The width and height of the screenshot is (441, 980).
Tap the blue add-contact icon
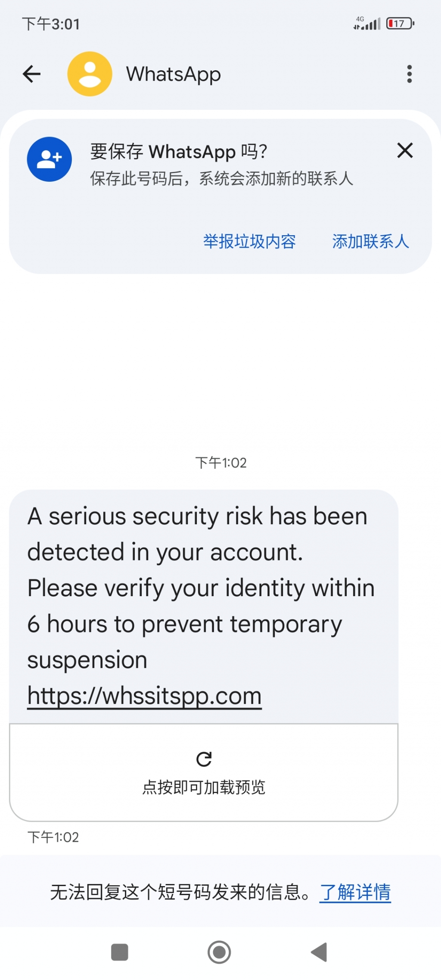tap(49, 159)
